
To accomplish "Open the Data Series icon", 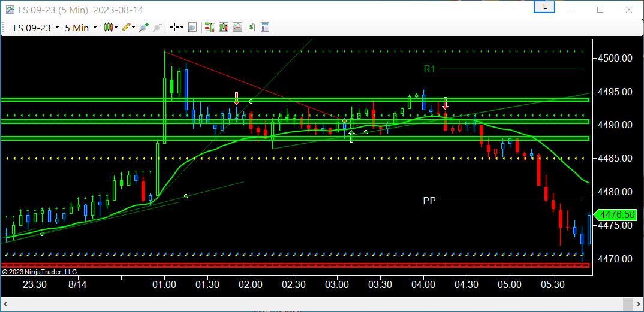I will [x=224, y=28].
